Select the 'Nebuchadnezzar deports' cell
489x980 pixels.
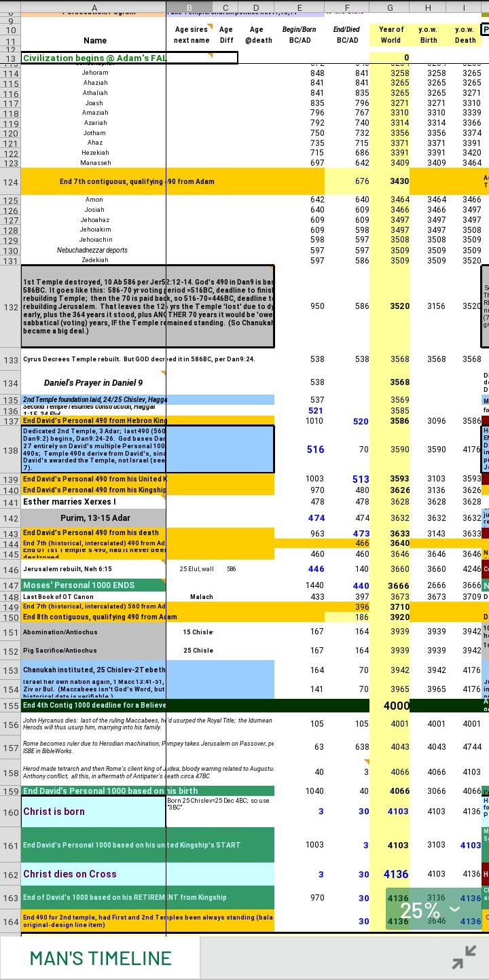(x=94, y=250)
